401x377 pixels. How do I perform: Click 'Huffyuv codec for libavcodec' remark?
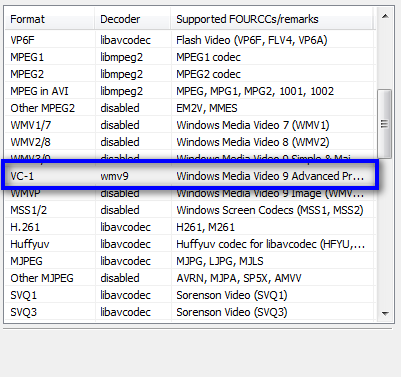(246, 244)
